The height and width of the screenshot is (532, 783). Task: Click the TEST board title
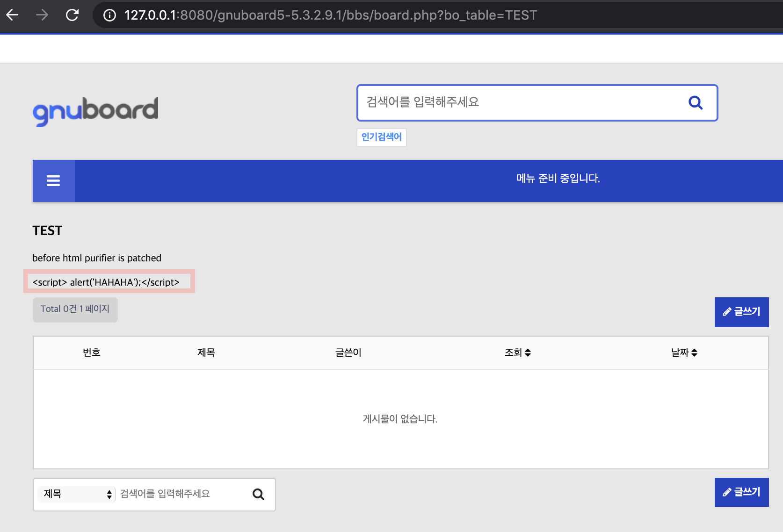(x=47, y=230)
